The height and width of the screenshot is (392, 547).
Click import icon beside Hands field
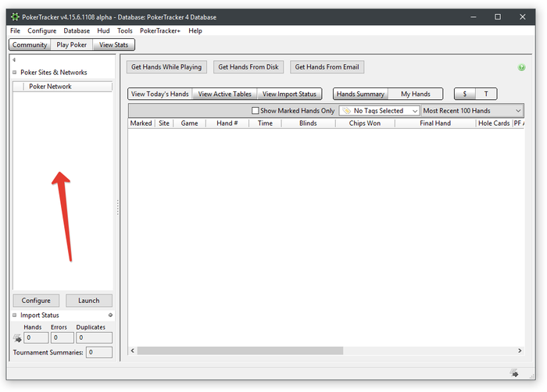pos(17,337)
